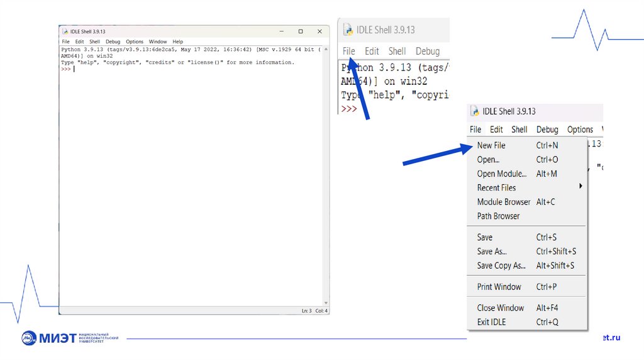The width and height of the screenshot is (644, 361).
Task: Choose Save from the File menu
Action: click(x=527, y=237)
